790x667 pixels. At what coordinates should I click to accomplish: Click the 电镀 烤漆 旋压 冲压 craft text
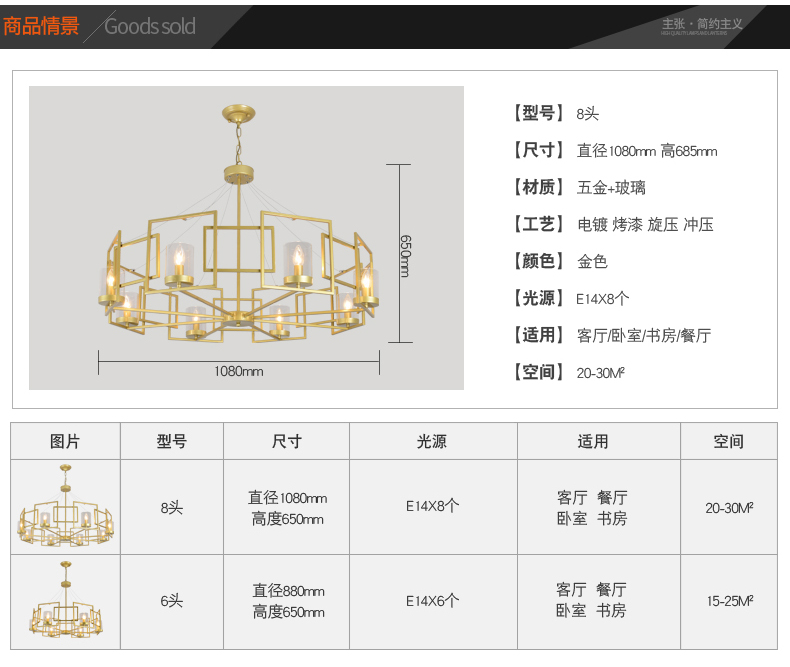[645, 224]
